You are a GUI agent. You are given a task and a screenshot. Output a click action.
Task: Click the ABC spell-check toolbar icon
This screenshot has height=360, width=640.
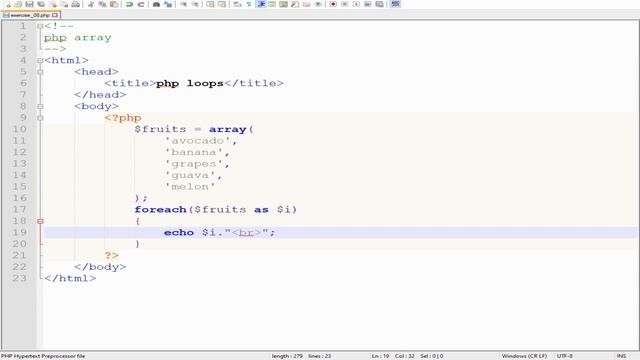395,4
